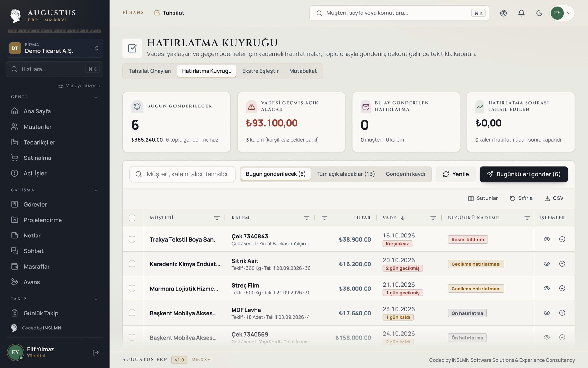View Marmara Lojistik row with the eye icon
This screenshot has height=368, width=588.
[547, 288]
